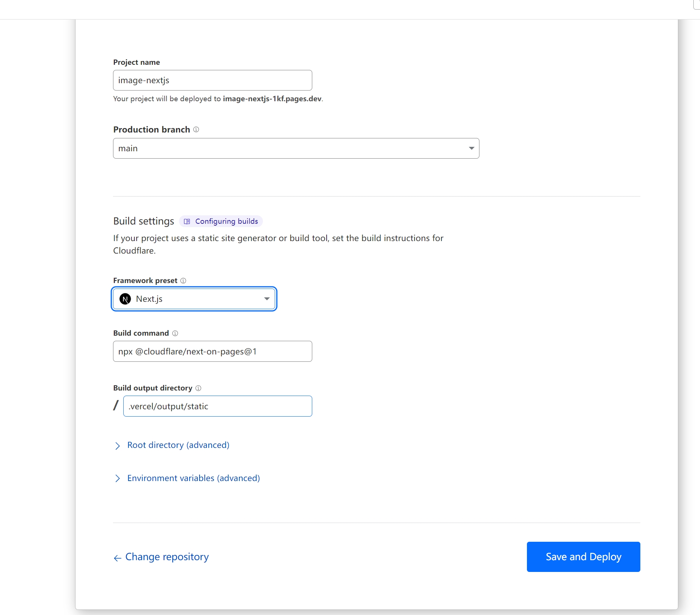The width and height of the screenshot is (700, 615).
Task: Click the Build output directory info icon
Action: pos(198,388)
